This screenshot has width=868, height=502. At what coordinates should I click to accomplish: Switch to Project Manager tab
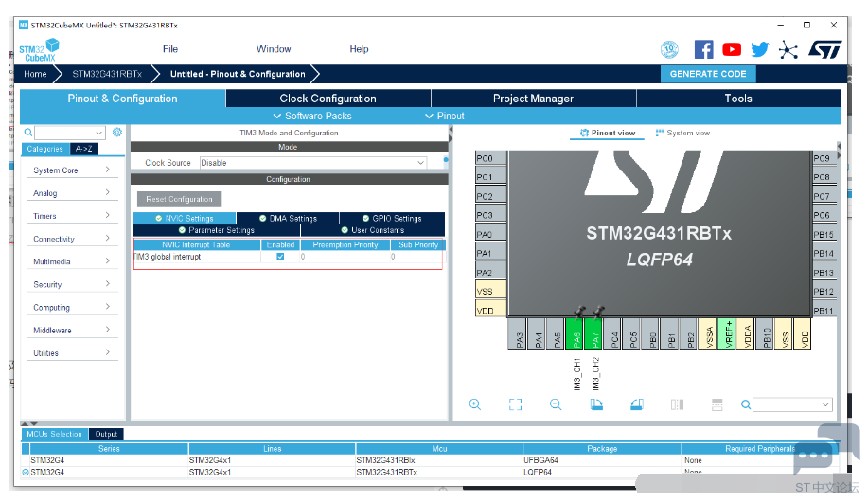tap(533, 99)
